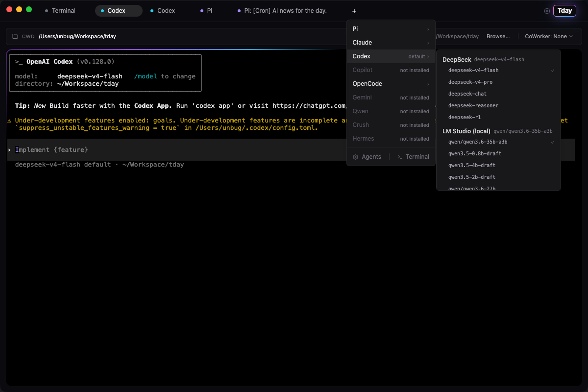Choose qwen/qwen3.6-35b-a3b model
588x392 pixels.
[x=498, y=142]
